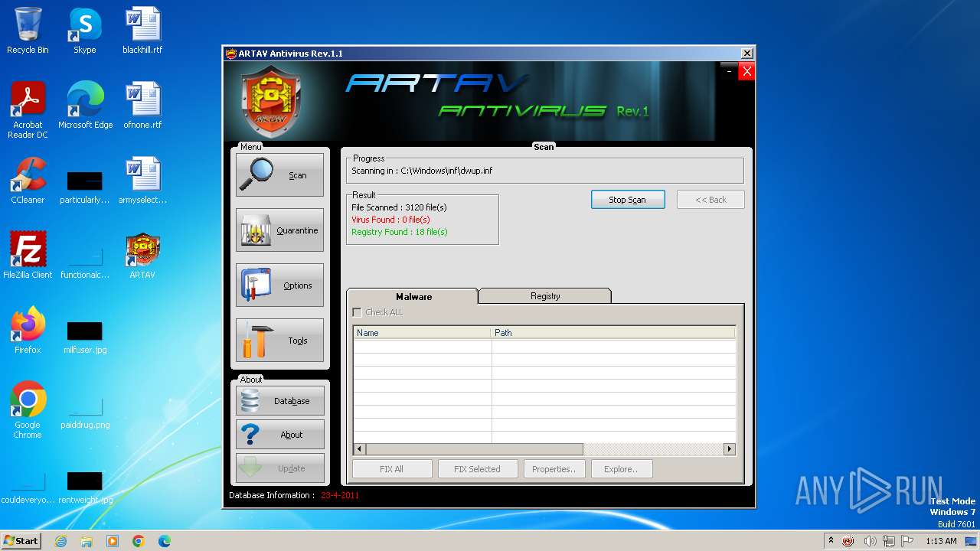This screenshot has height=551, width=980.
Task: Click the minimize dash in banner
Action: pyautogui.click(x=730, y=71)
